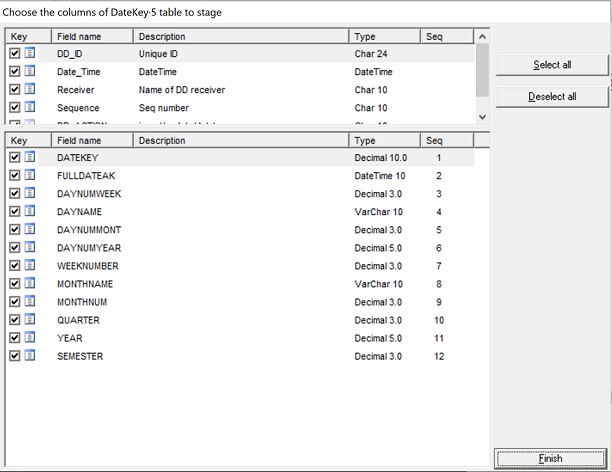Sort lower list by Seq column header
The width and height of the screenshot is (612, 472).
click(x=446, y=141)
